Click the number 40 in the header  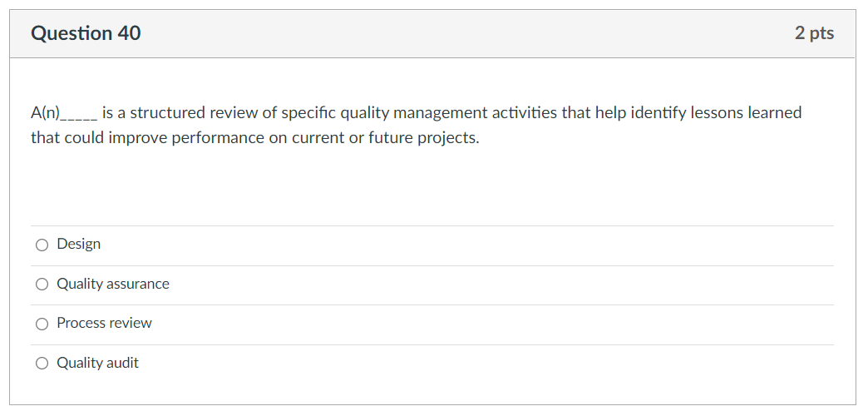129,33
